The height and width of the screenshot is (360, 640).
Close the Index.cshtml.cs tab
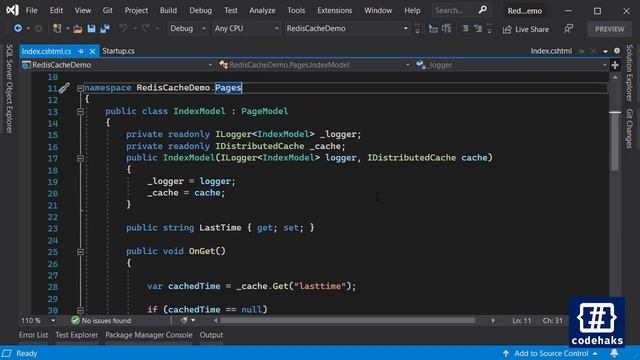pyautogui.click(x=92, y=51)
